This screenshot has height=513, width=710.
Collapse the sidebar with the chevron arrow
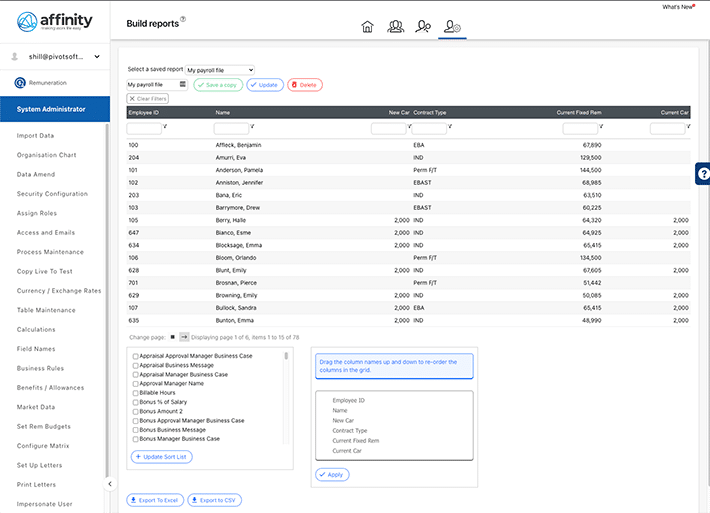pos(110,484)
